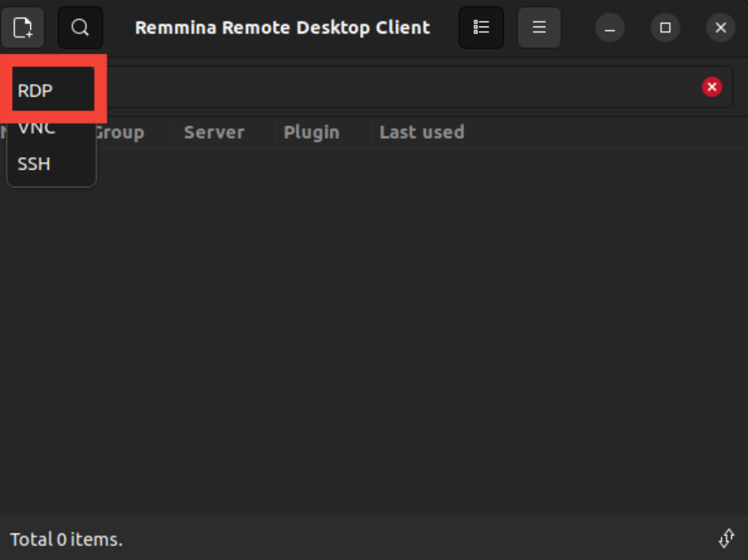
Task: Click the new connection profile icon
Action: [x=23, y=28]
